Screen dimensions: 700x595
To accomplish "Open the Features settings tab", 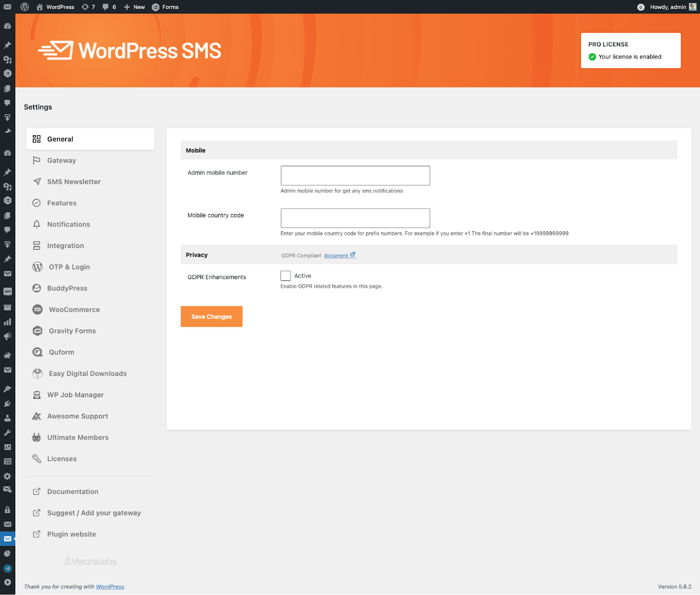I will [x=90, y=203].
